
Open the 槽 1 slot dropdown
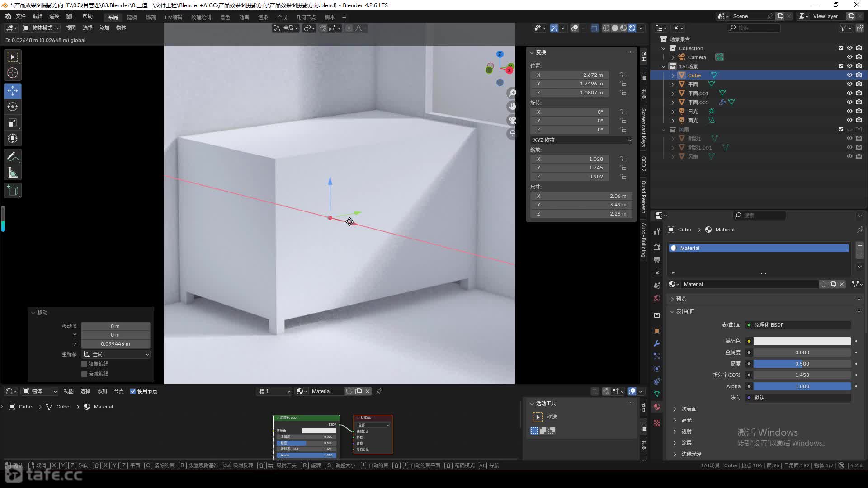(x=274, y=391)
